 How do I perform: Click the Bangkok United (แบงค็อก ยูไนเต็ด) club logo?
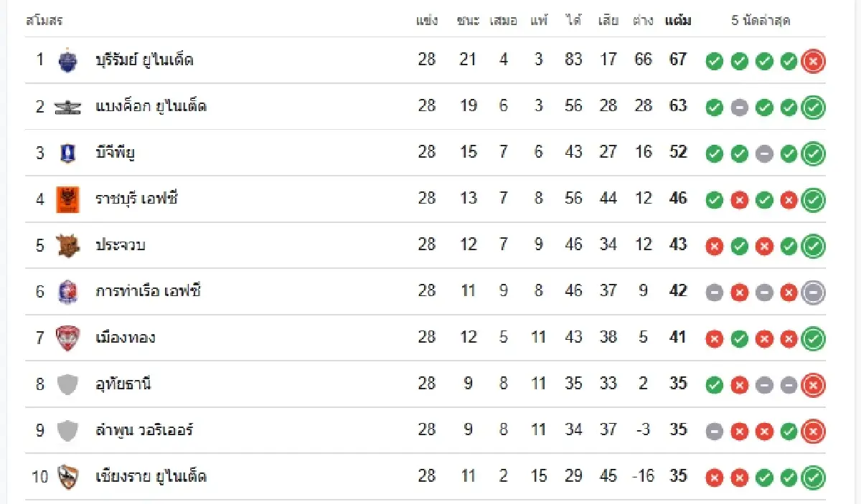67,107
